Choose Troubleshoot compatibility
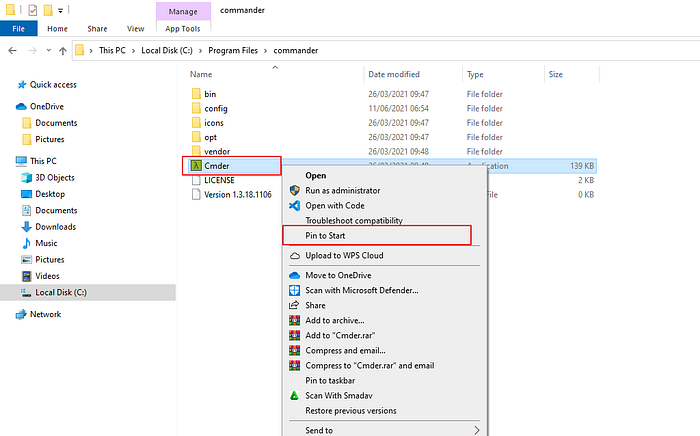Image resolution: width=700 pixels, height=436 pixels. [x=354, y=220]
